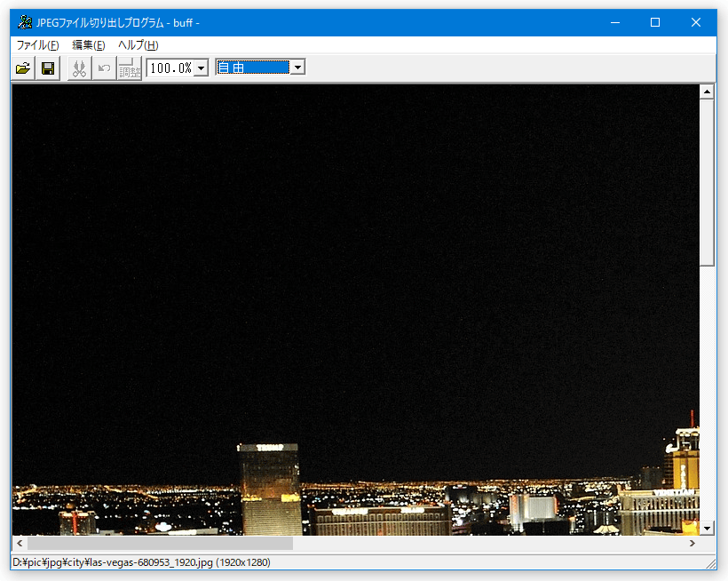Open the 編集(E) menu
728x581 pixels.
pyautogui.click(x=88, y=45)
